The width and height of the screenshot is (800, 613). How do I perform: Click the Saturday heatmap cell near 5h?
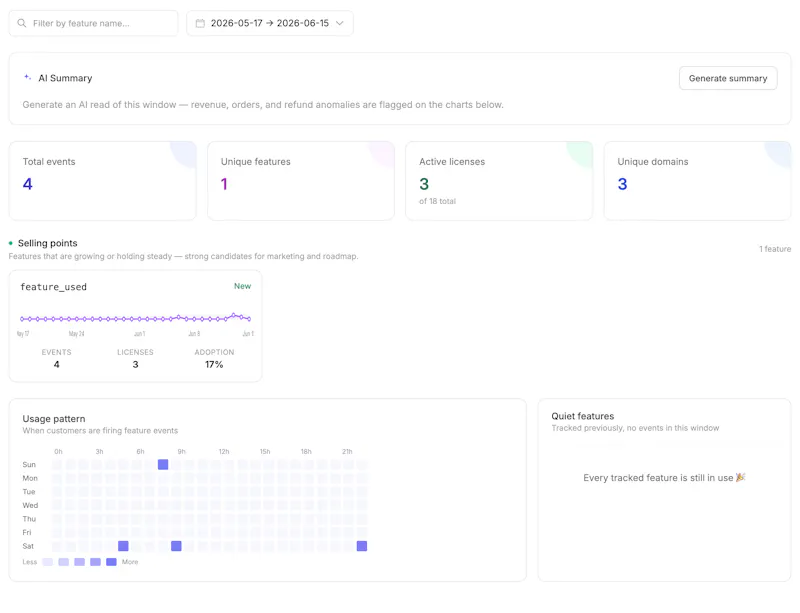click(x=123, y=546)
